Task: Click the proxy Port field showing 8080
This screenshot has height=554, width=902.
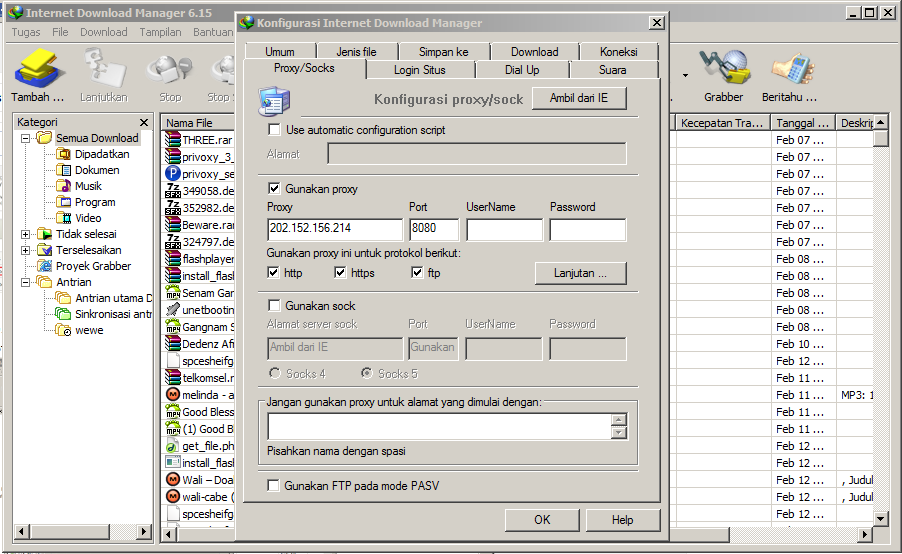Action: (x=434, y=229)
